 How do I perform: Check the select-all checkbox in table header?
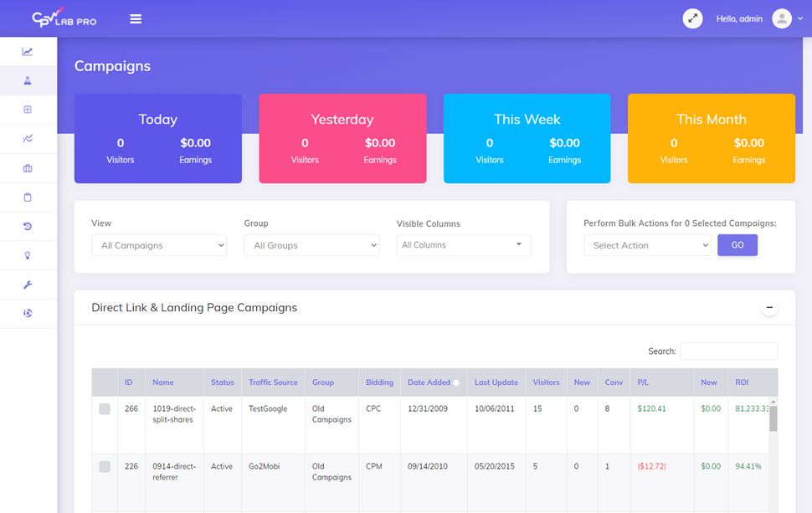point(104,382)
